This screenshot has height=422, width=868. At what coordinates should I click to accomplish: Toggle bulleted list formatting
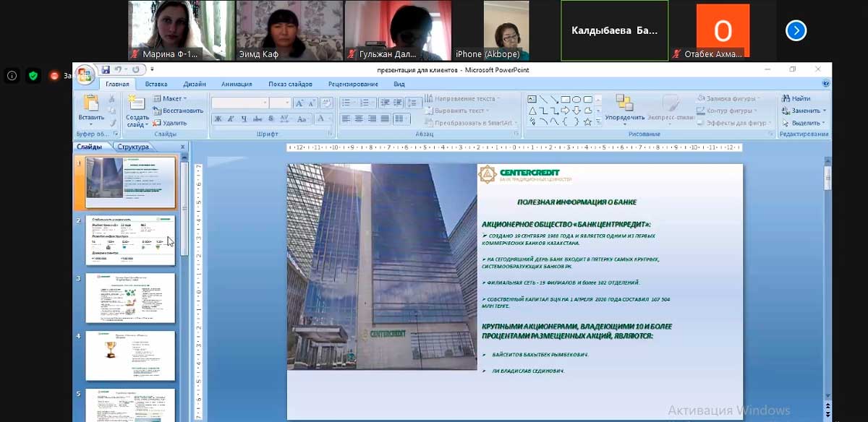[x=346, y=103]
